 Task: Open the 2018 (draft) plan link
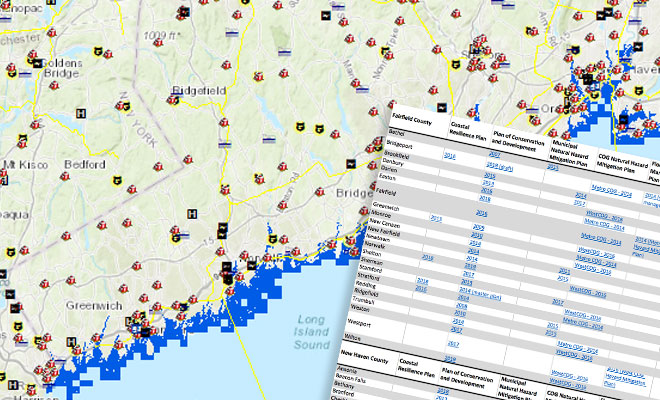500,166
